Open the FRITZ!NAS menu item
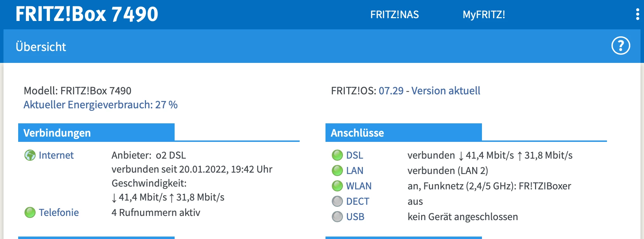The image size is (644, 239). click(x=394, y=15)
